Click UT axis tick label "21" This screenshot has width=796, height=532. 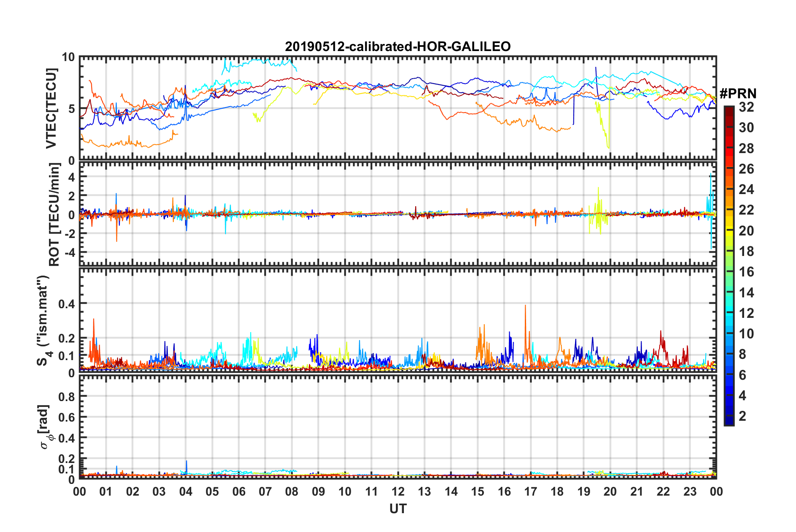637,491
